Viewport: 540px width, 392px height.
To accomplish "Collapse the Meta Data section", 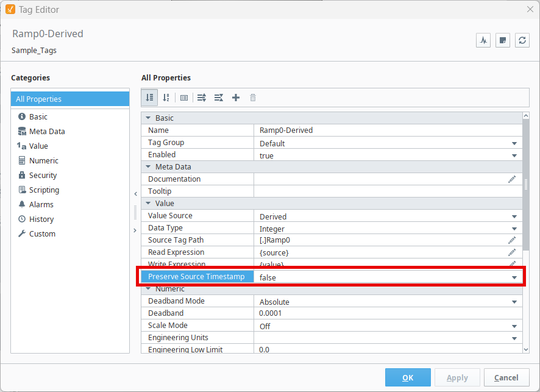I will (148, 167).
